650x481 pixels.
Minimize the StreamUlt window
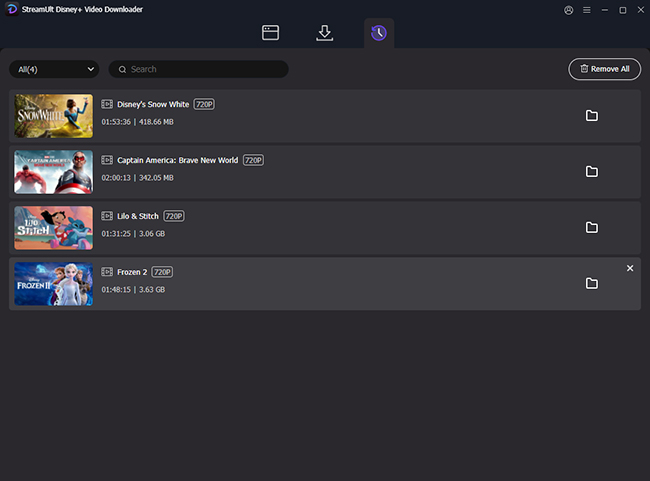pos(605,10)
